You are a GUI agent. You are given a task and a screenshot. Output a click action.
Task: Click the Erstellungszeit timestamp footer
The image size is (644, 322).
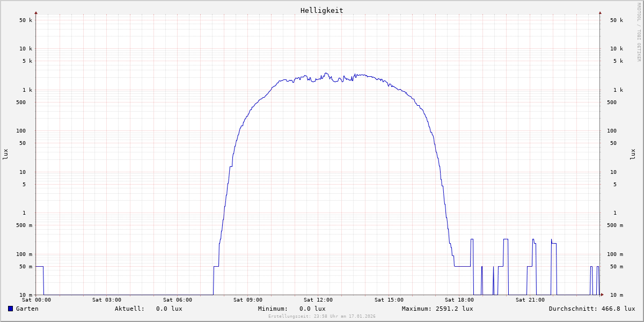(321, 316)
